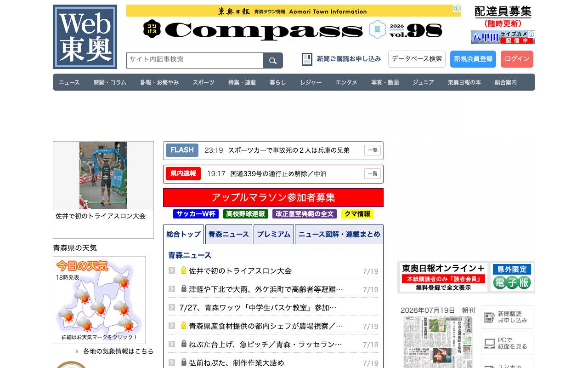Click 一覧 button in FLASH bar
The height and width of the screenshot is (368, 588).
(x=373, y=150)
